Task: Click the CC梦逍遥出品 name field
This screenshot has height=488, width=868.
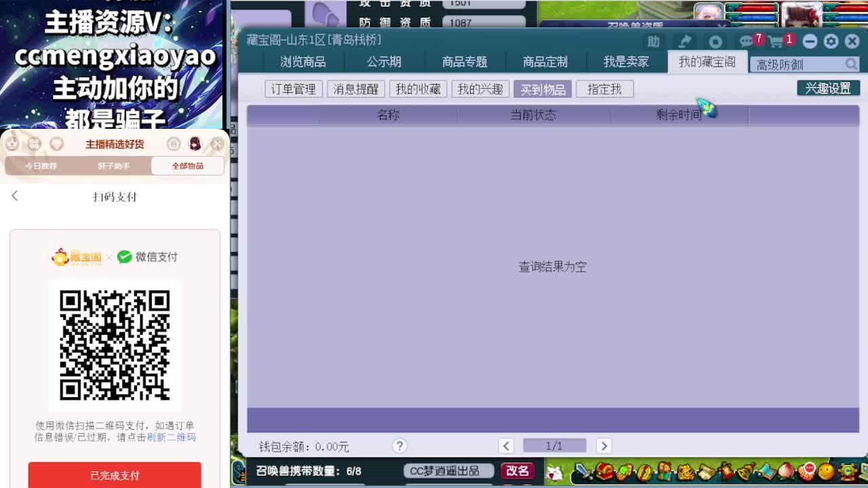Action: pyautogui.click(x=448, y=470)
